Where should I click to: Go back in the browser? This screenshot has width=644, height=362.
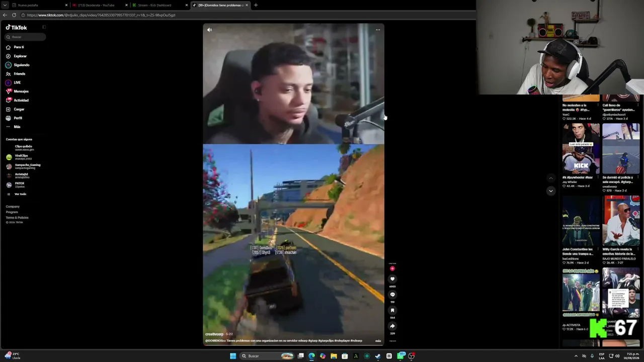(5, 15)
